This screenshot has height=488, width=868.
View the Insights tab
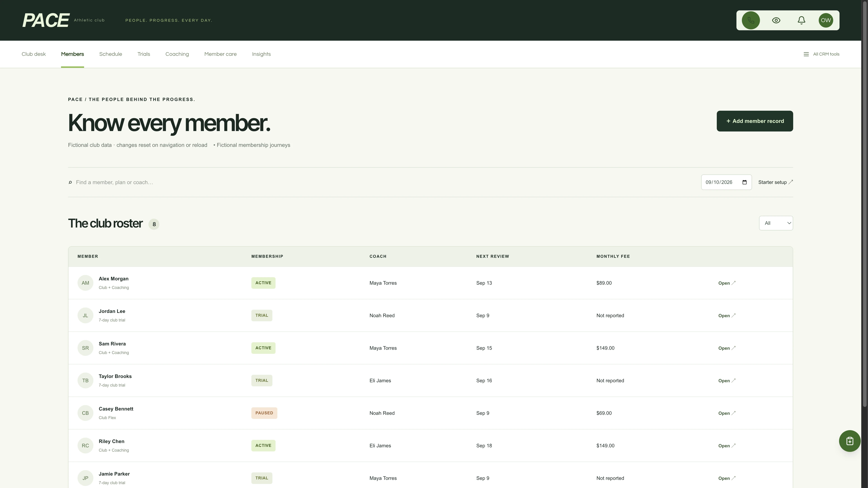tap(262, 54)
